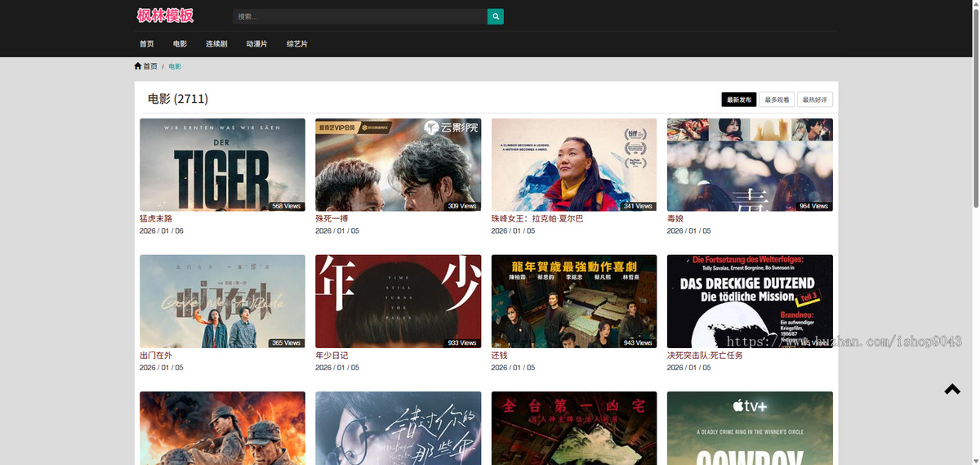Click the 2026 / 01 / 06 date text

point(162,231)
